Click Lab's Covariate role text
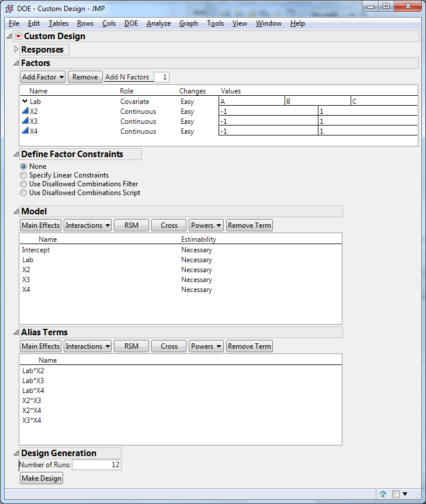 tap(135, 102)
